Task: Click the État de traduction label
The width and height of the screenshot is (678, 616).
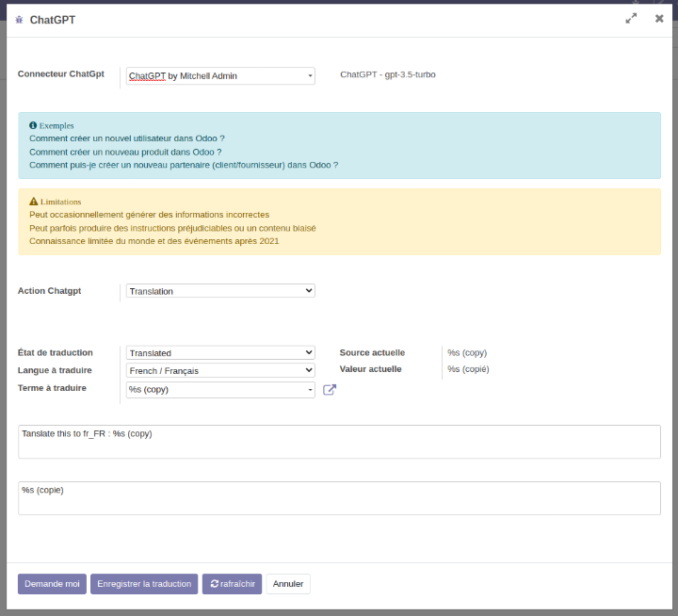Action: pyautogui.click(x=56, y=353)
